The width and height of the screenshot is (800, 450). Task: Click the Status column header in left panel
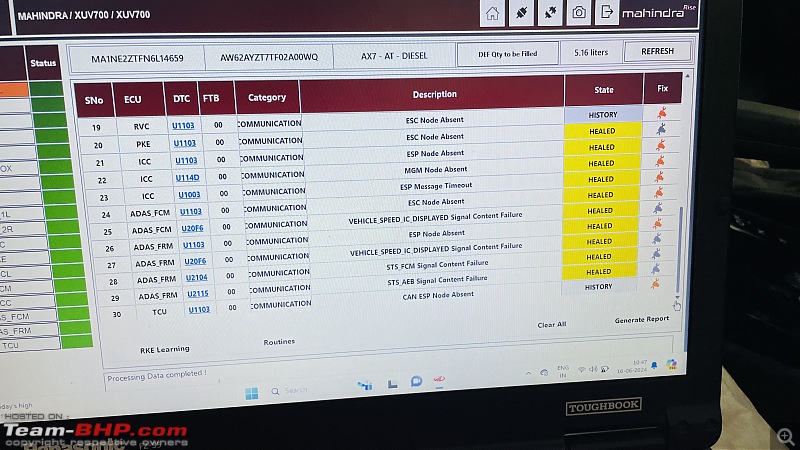pos(43,63)
